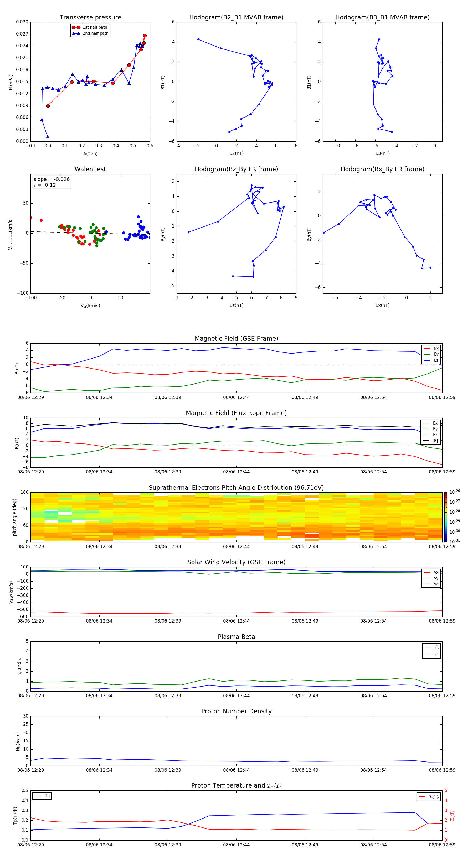Screen dimensions: 473x868
Task: Select "Bx'" in the flux rope legend
Action: point(431,423)
